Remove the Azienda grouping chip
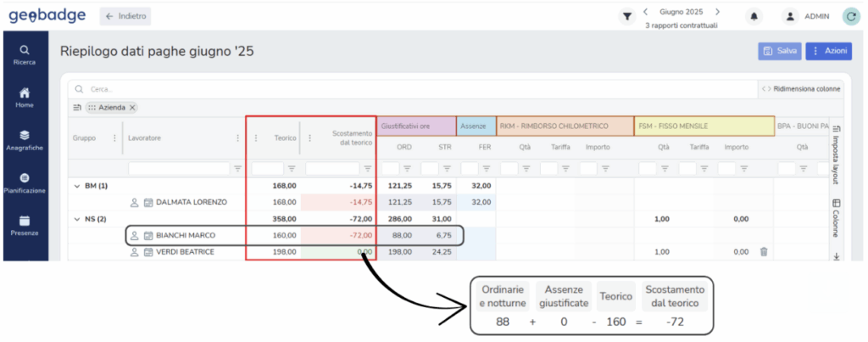 point(132,108)
